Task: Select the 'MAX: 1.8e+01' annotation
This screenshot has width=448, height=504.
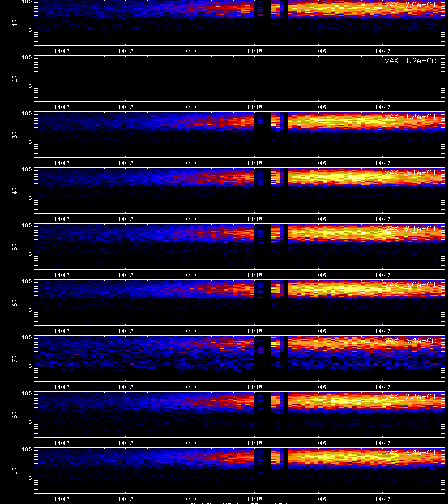Action: tap(410, 116)
